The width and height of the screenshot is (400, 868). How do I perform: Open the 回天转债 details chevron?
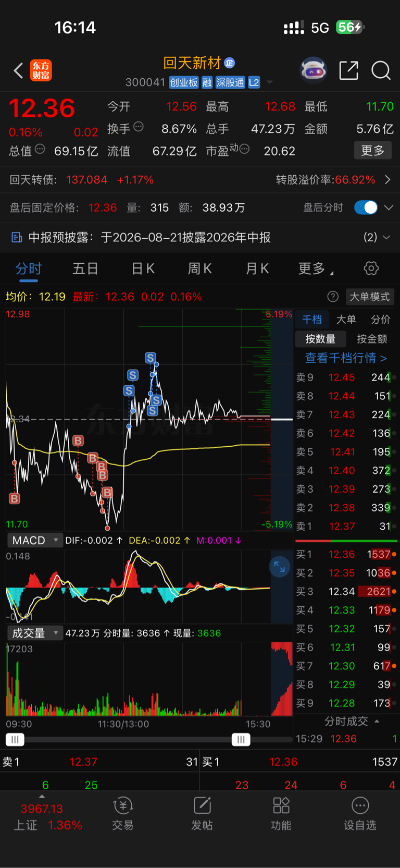coord(387,180)
